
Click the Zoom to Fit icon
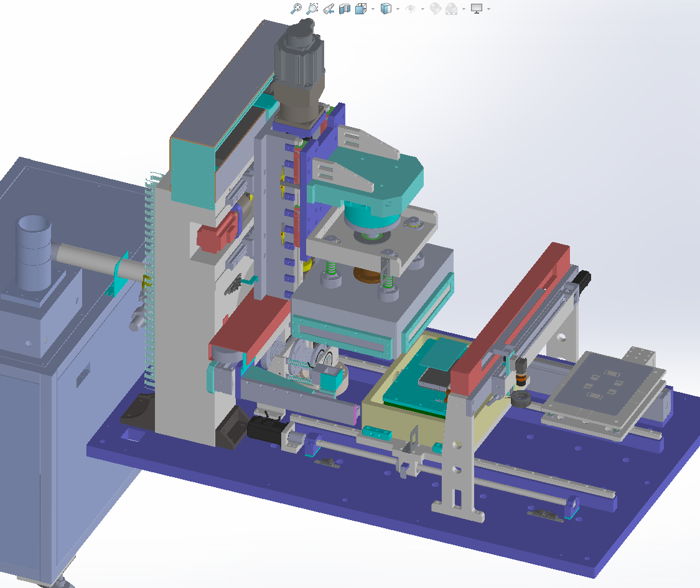[296, 9]
